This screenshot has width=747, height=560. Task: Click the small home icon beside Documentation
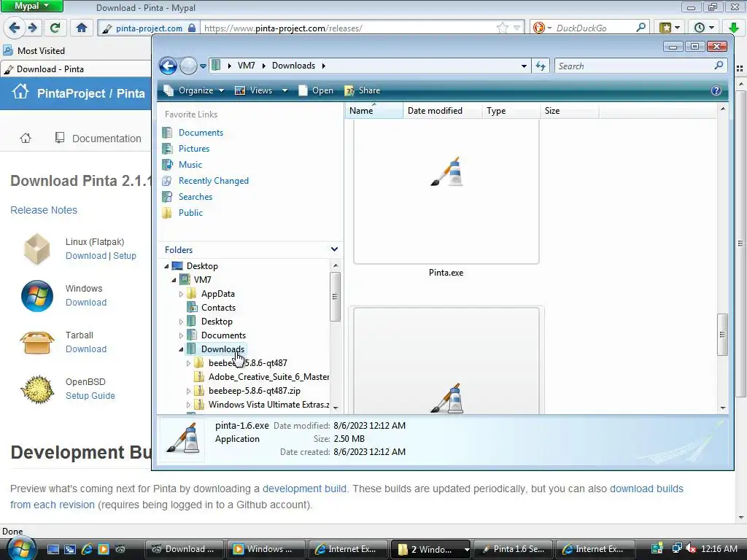click(x=26, y=138)
